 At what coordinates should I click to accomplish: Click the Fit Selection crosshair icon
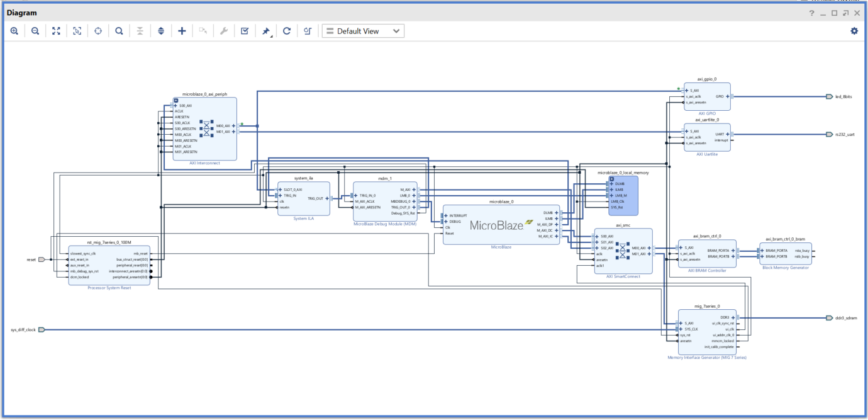tap(98, 31)
